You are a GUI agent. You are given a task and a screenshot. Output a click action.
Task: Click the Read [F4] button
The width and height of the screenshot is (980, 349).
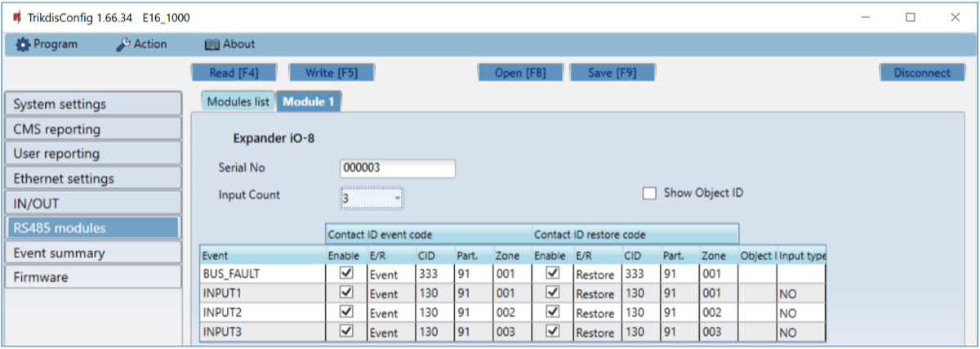(234, 73)
